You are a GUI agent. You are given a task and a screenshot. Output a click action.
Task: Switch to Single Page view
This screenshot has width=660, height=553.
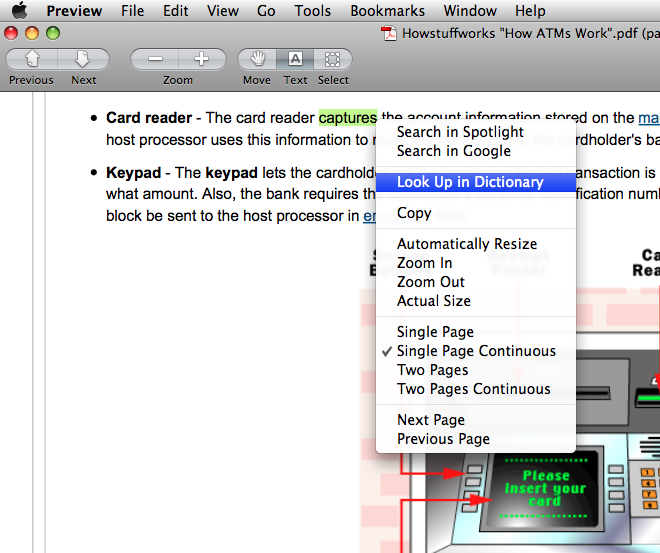(476, 332)
